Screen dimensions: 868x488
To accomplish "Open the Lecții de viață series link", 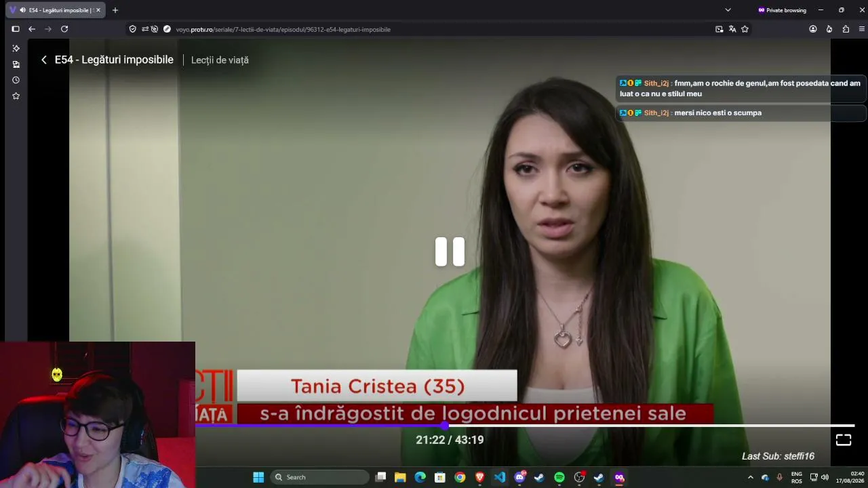I will pos(220,60).
